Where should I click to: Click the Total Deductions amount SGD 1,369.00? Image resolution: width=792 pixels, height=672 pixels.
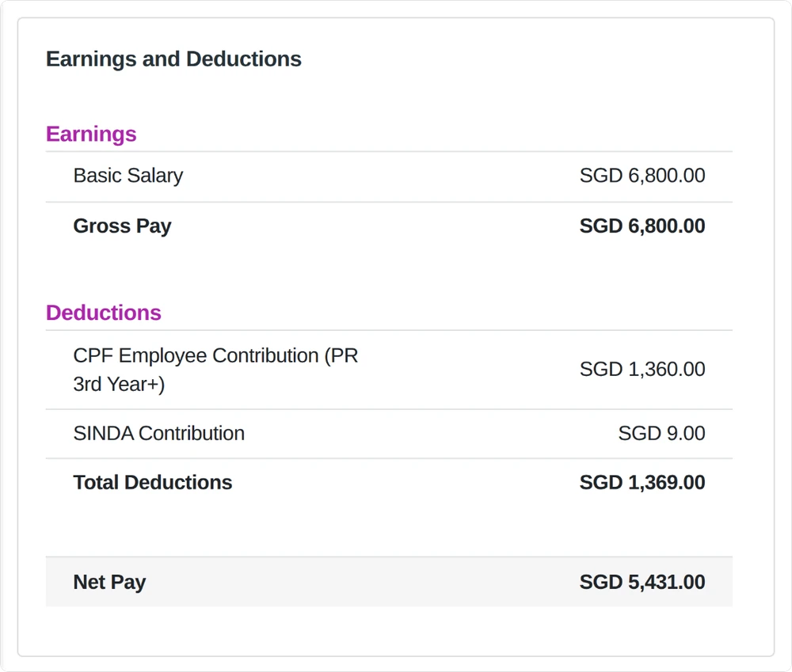[642, 482]
